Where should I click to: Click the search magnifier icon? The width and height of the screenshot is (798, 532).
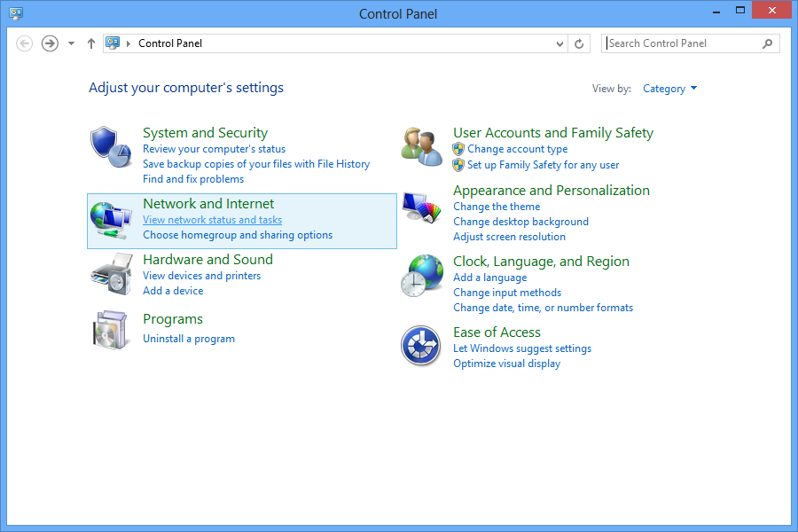coord(768,43)
